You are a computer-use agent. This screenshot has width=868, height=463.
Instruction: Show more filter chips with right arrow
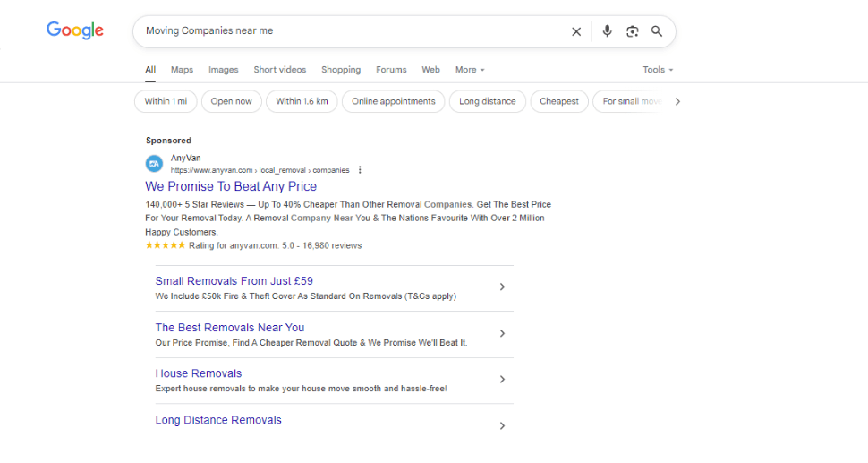tap(677, 101)
